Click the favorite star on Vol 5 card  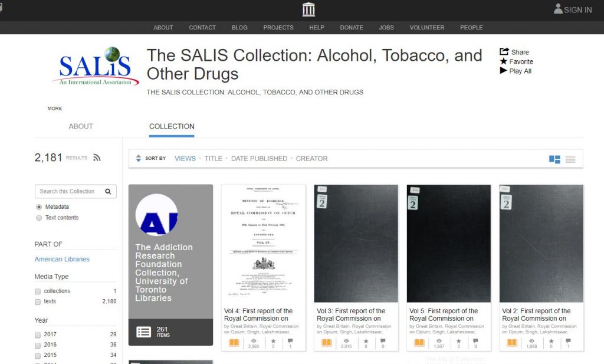[x=458, y=341]
